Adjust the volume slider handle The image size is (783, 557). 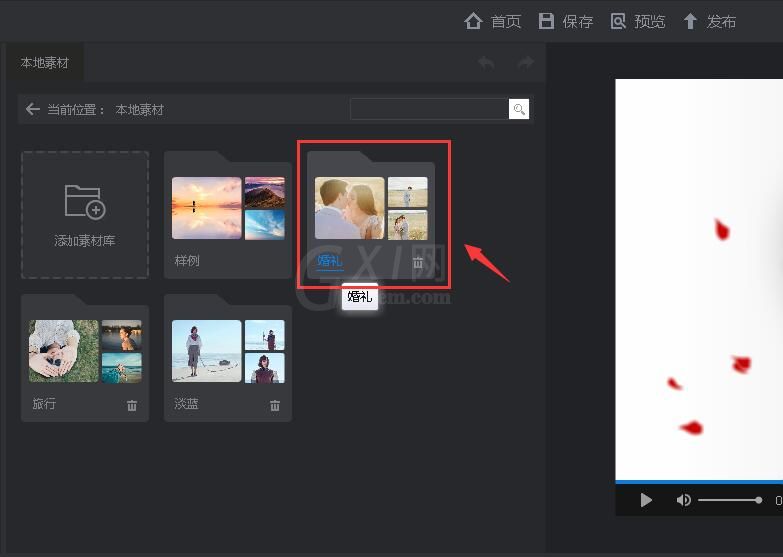(x=759, y=500)
